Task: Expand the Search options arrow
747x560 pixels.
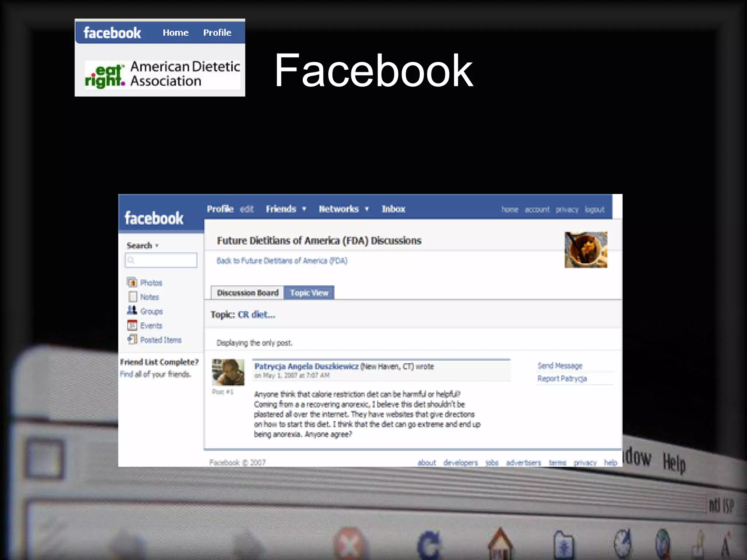Action: 157,246
